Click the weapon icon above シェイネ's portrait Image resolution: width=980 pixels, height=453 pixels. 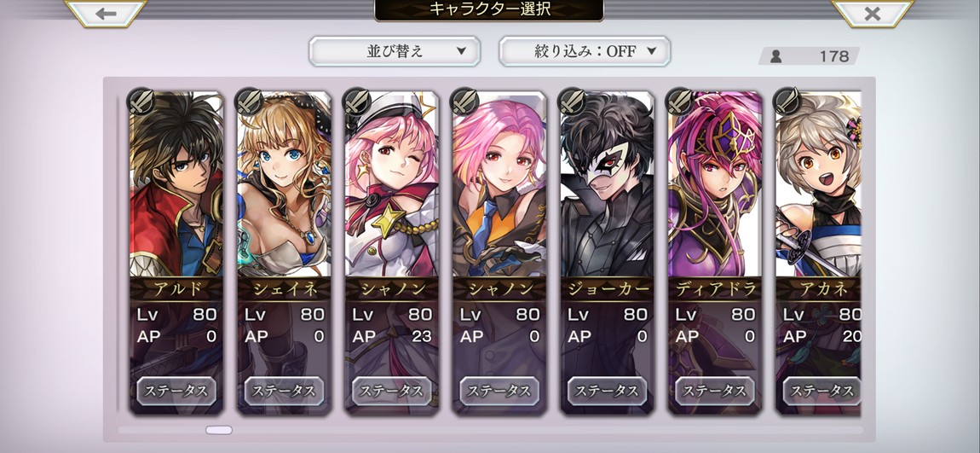point(249,102)
